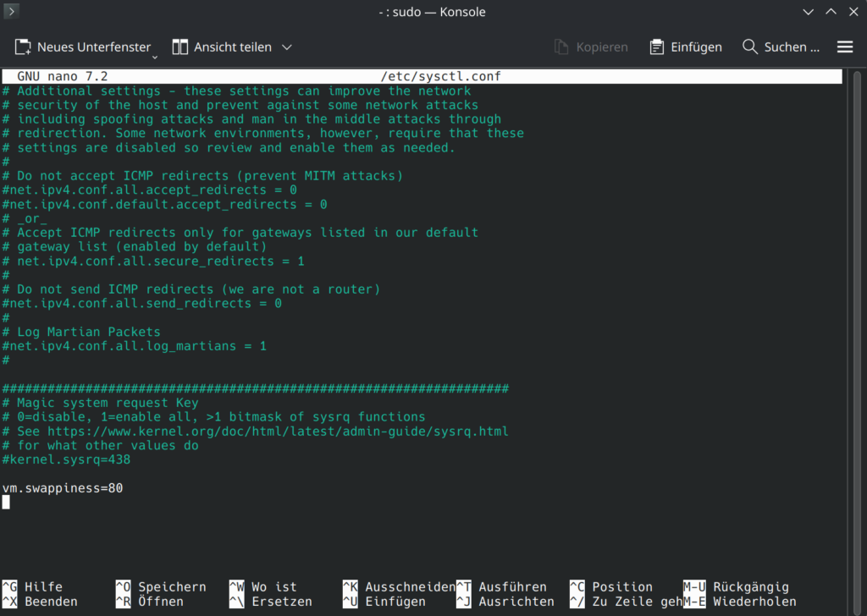Expand the Ansicht teilen chevron
This screenshot has height=616, width=867.
[287, 47]
